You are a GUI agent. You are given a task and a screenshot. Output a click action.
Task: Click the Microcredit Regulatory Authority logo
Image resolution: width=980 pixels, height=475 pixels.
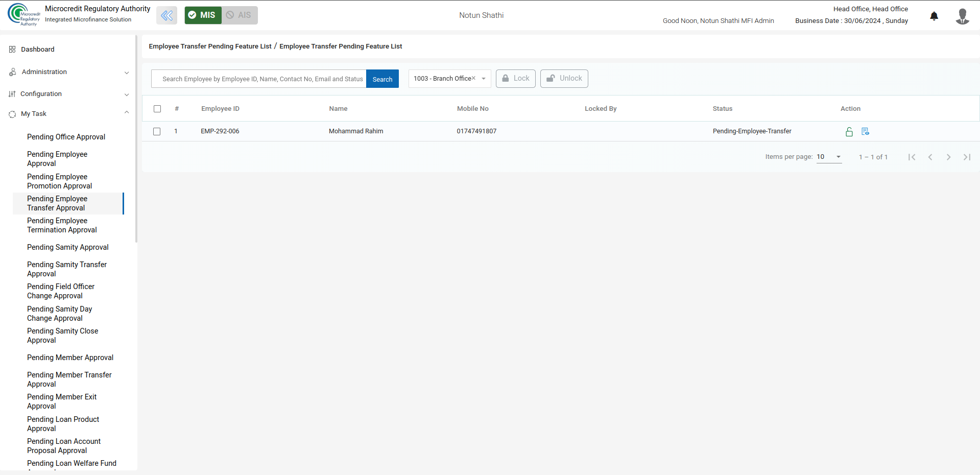point(23,15)
